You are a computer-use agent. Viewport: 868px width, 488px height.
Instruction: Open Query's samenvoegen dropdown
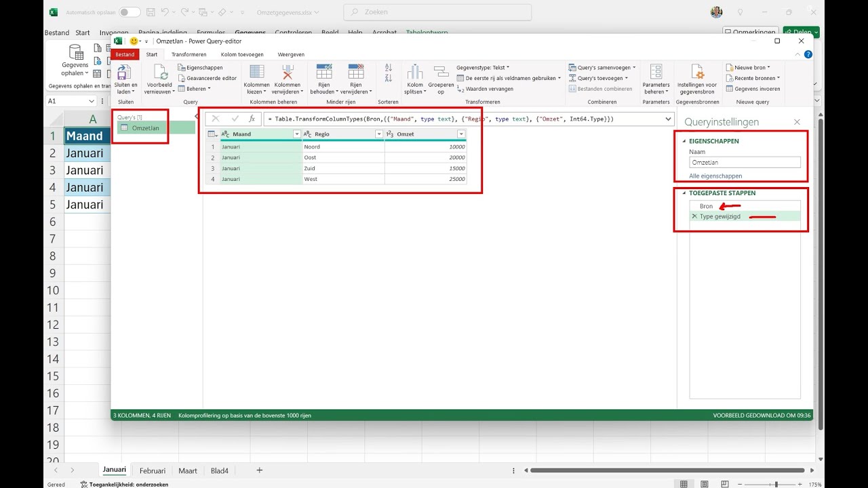(602, 68)
